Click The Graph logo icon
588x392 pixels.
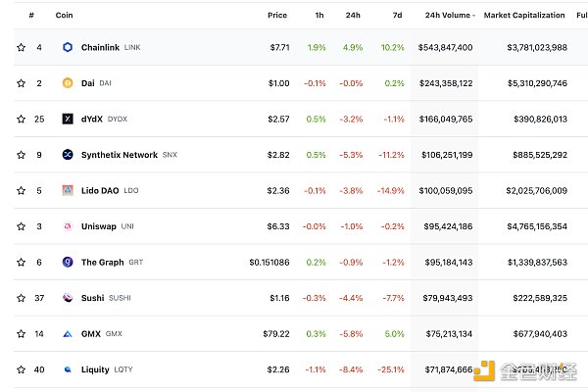click(x=68, y=262)
